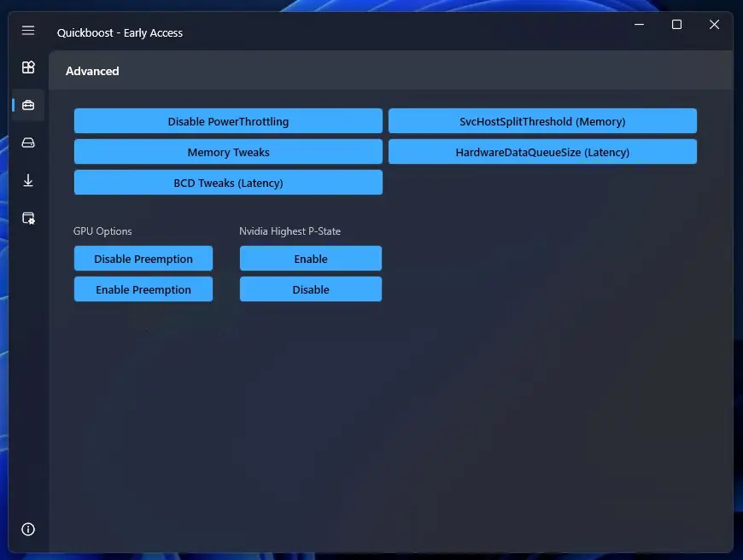The width and height of the screenshot is (743, 560).
Task: Open the drive storage sidebar icon
Action: click(28, 143)
